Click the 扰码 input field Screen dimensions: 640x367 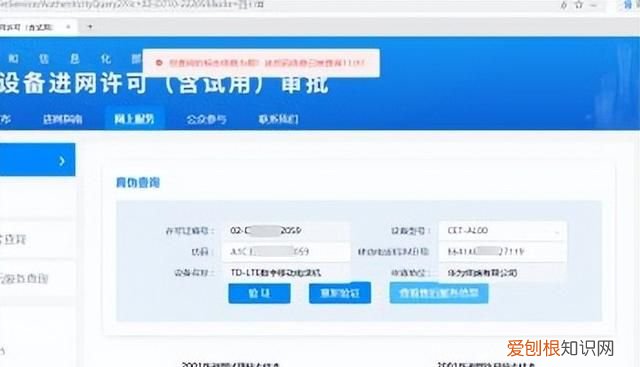pos(286,251)
